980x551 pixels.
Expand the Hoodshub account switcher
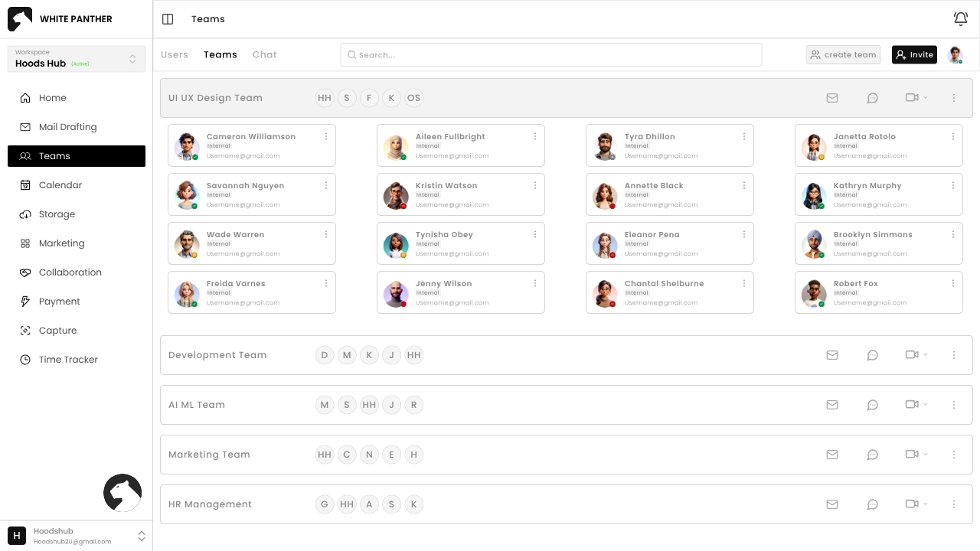[x=141, y=536]
